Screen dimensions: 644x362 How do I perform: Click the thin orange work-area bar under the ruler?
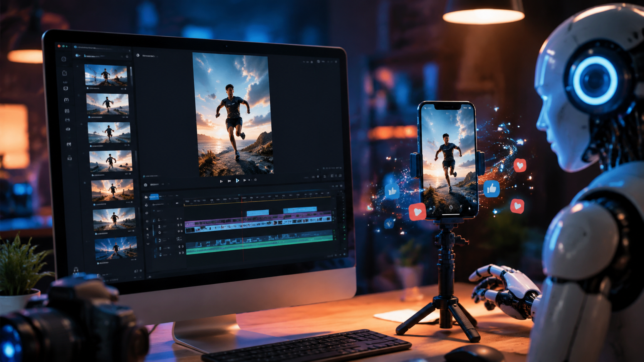[x=258, y=202]
